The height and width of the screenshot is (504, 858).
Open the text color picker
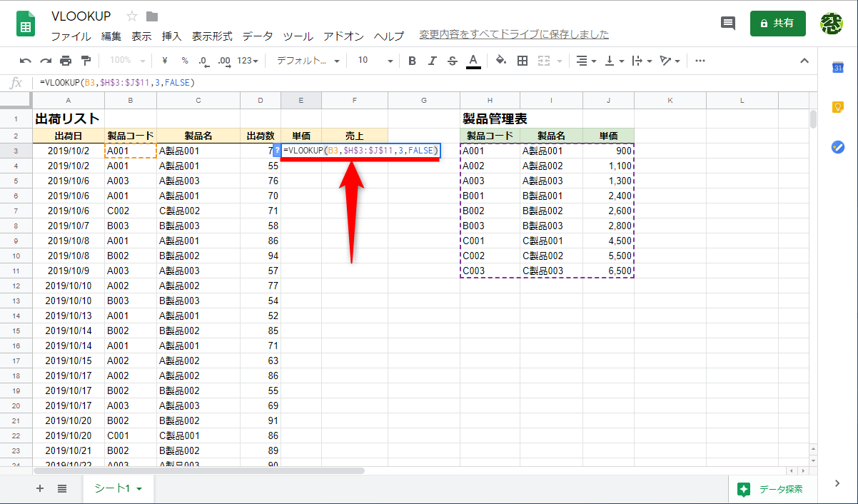(473, 61)
